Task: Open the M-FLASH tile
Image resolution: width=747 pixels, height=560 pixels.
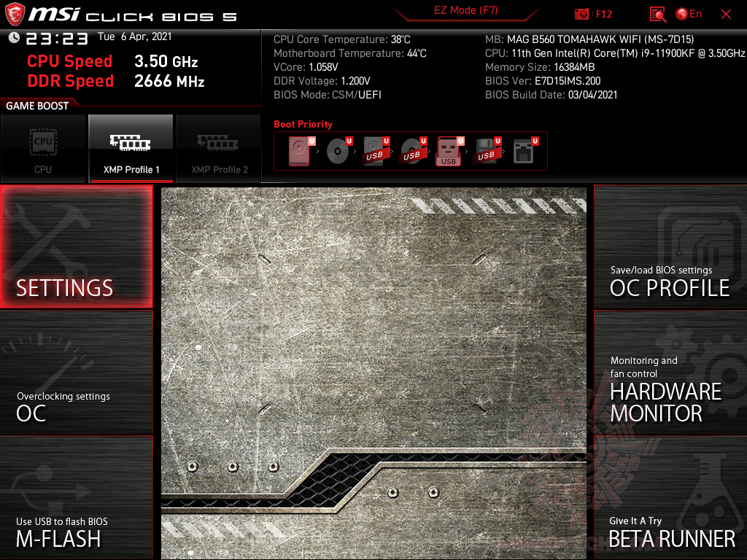Action: (76, 497)
